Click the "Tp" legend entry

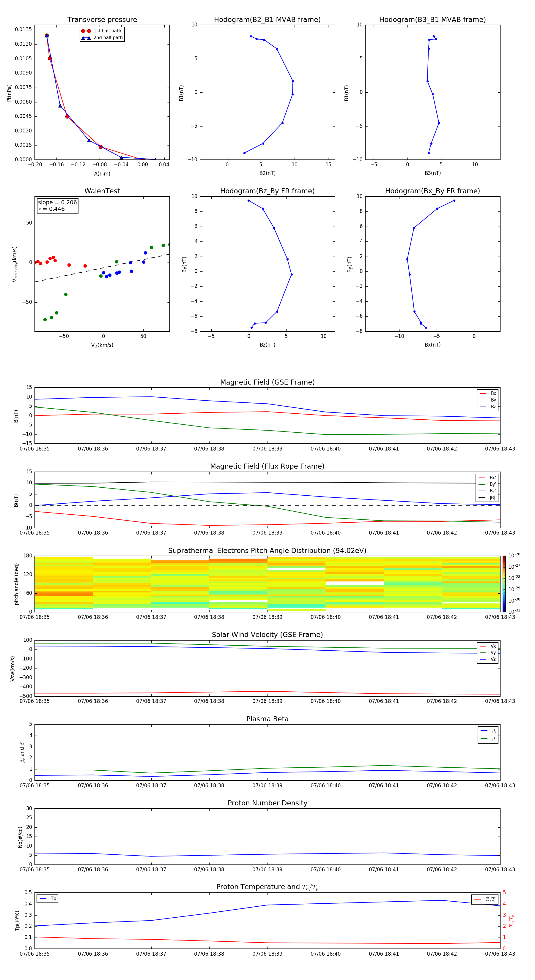[x=48, y=899]
